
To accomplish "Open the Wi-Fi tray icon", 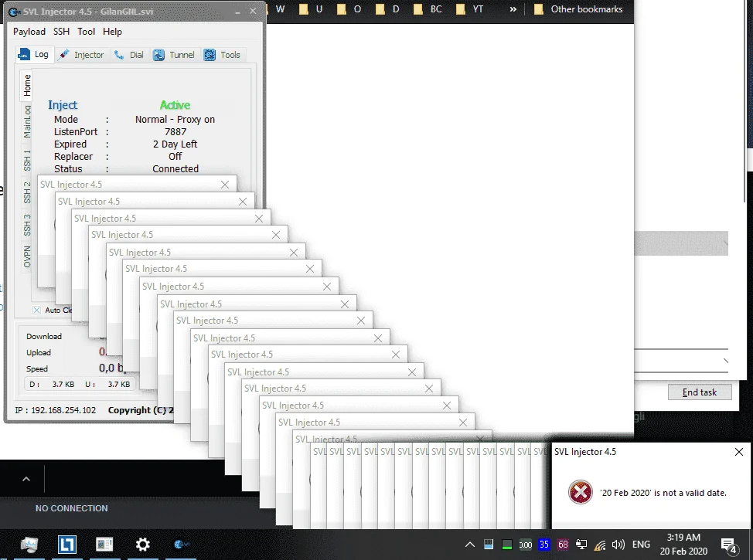I will pos(600,545).
